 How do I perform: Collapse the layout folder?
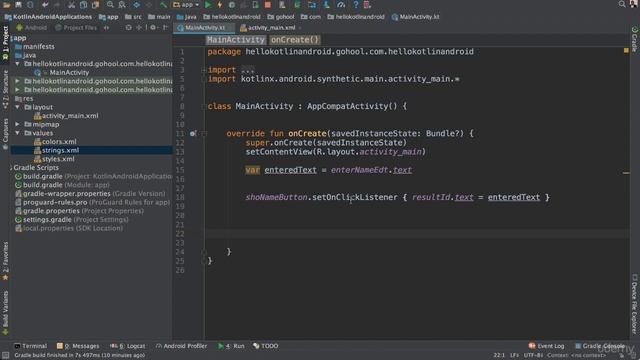point(18,107)
